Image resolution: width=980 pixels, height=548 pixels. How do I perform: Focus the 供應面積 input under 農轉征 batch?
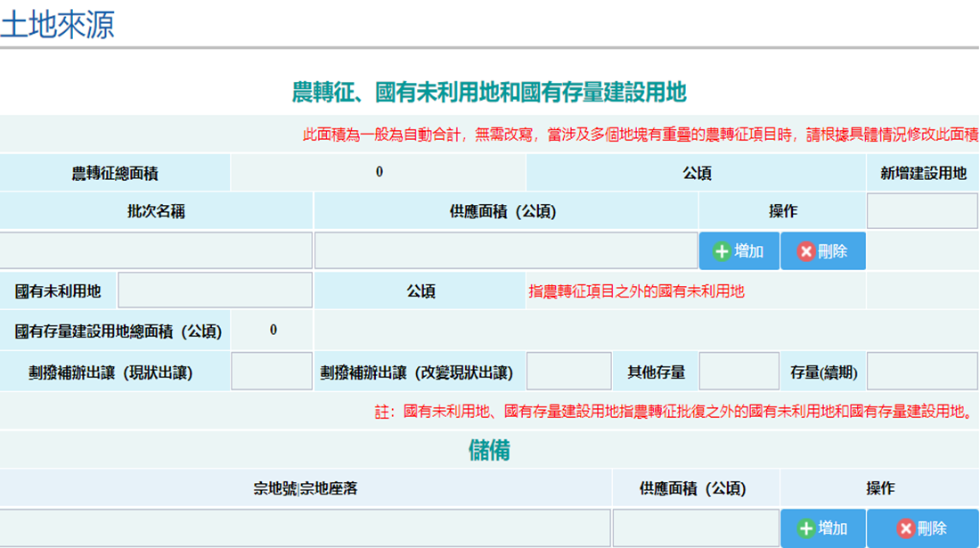[506, 251]
